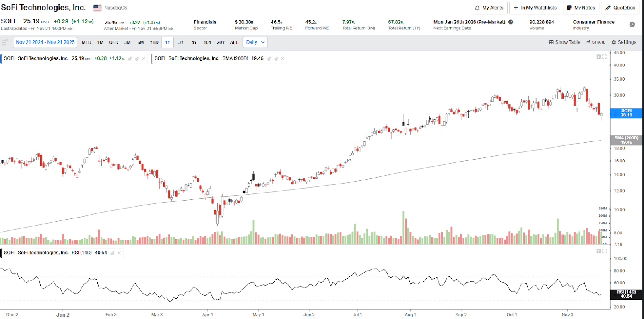Open chart Settings
The height and width of the screenshot is (319, 644).
click(x=624, y=42)
